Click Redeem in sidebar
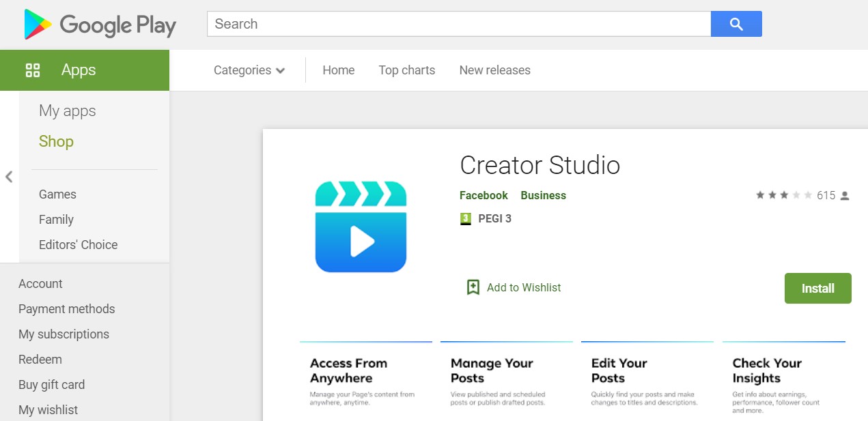Image resolution: width=868 pixels, height=421 pixels. tap(40, 360)
